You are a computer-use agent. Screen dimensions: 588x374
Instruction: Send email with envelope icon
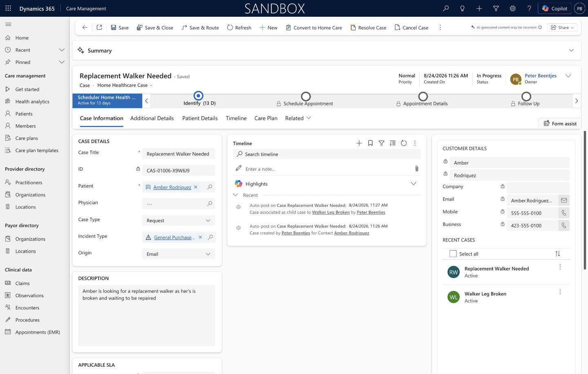(x=564, y=200)
